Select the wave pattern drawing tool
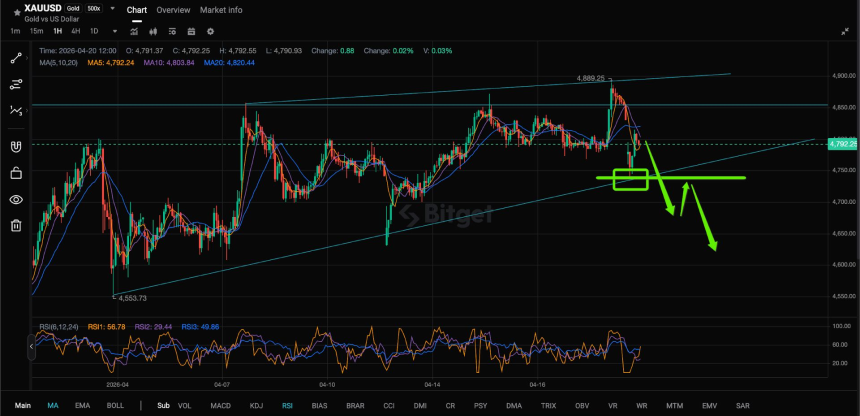Viewport: 860px width, 416px height. coord(16,110)
